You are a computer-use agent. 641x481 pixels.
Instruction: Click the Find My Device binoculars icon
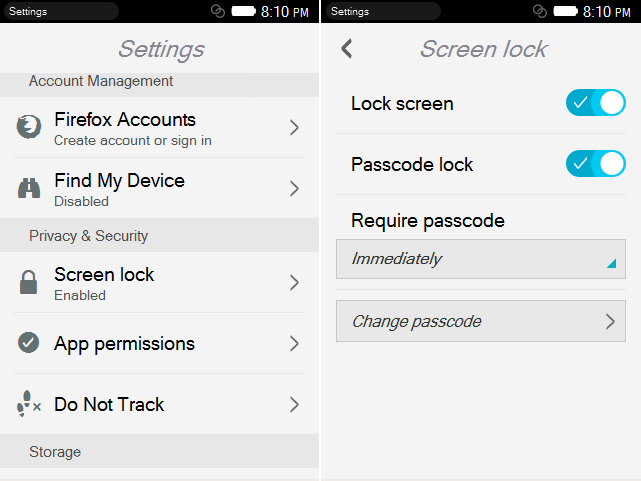[x=29, y=188]
